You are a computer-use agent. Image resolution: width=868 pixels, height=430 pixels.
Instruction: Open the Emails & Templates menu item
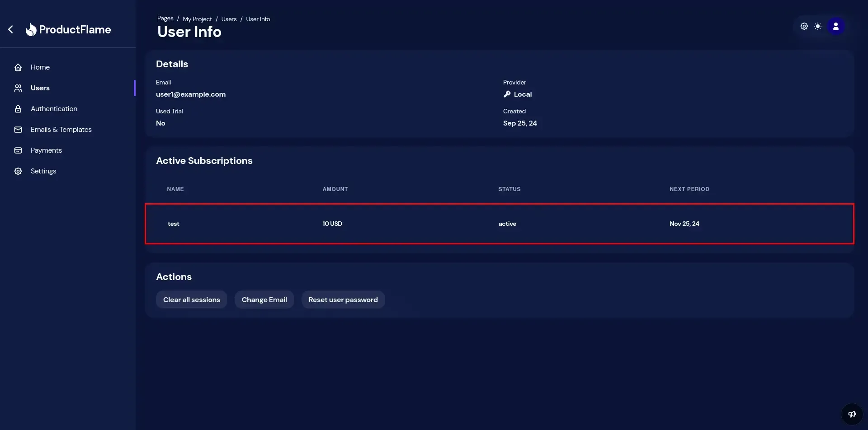pos(61,130)
